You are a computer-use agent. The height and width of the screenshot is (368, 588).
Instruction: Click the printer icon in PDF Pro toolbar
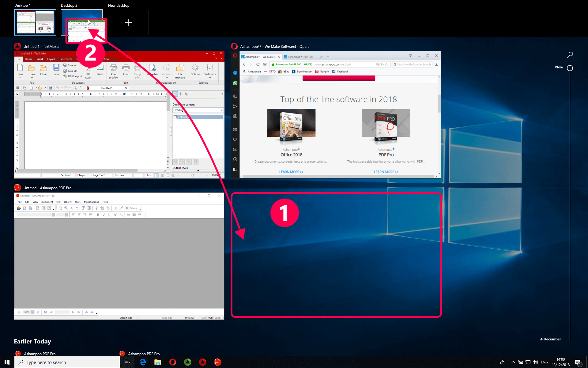30,208
